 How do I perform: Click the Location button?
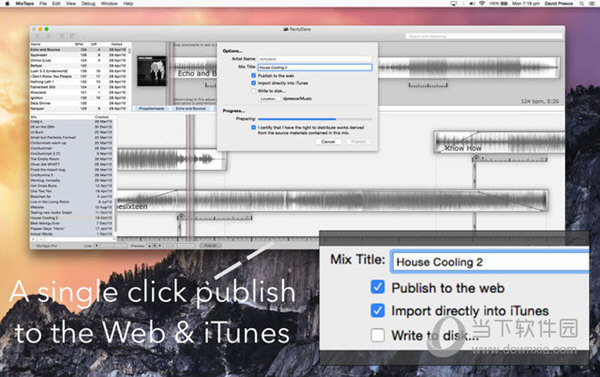268,99
